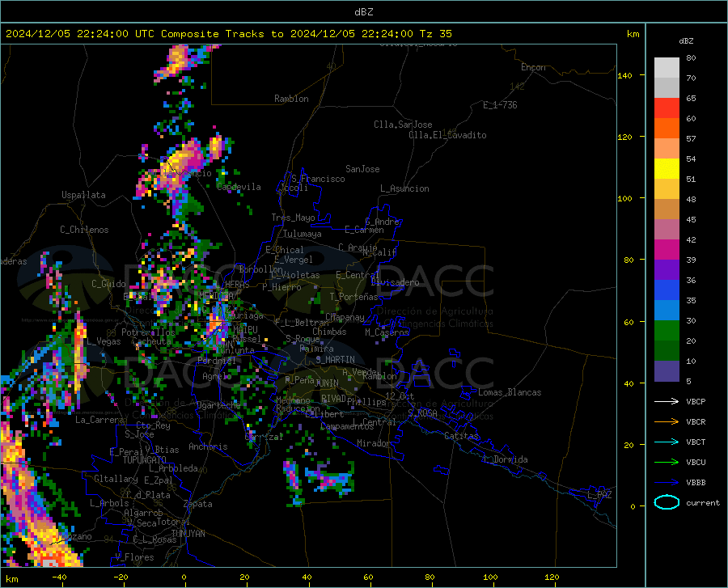Click the Mirador place label
This screenshot has width=728, height=588.
tap(374, 443)
